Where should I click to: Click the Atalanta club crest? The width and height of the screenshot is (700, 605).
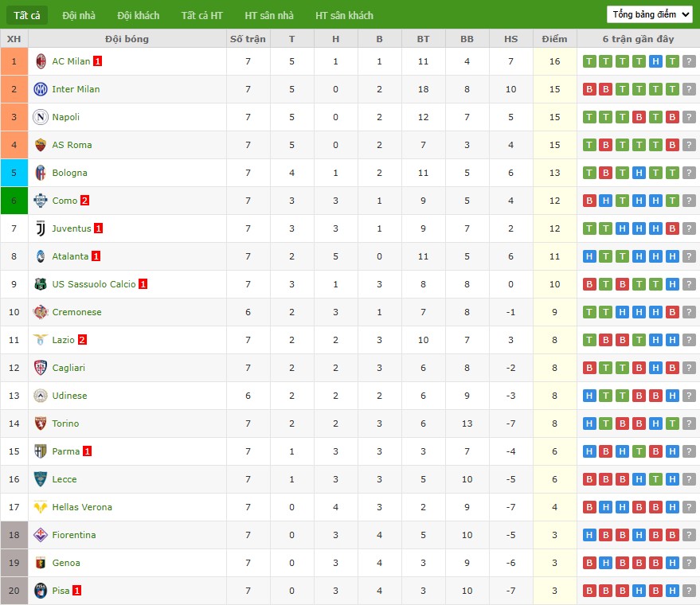click(x=40, y=256)
